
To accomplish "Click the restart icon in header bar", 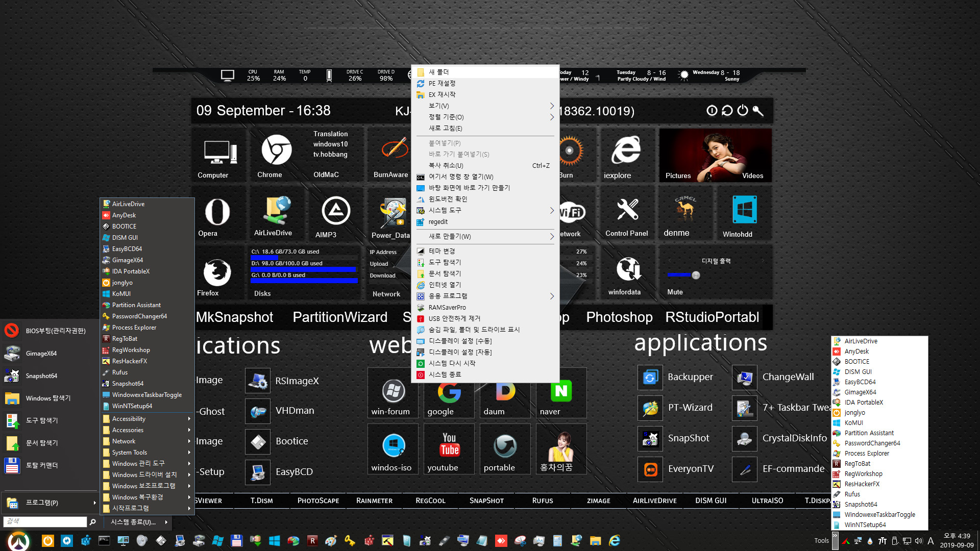I will [x=727, y=111].
